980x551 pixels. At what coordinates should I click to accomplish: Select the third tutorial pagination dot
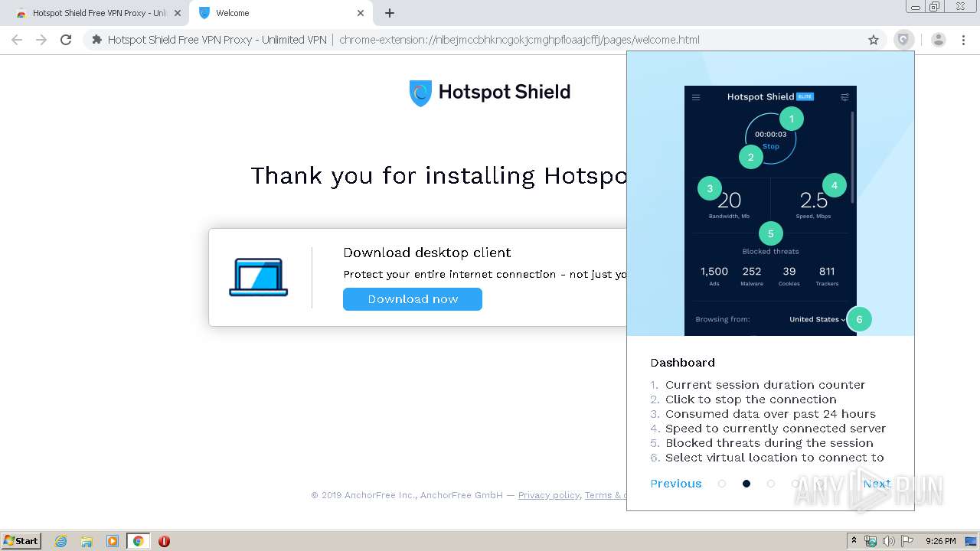pos(771,484)
